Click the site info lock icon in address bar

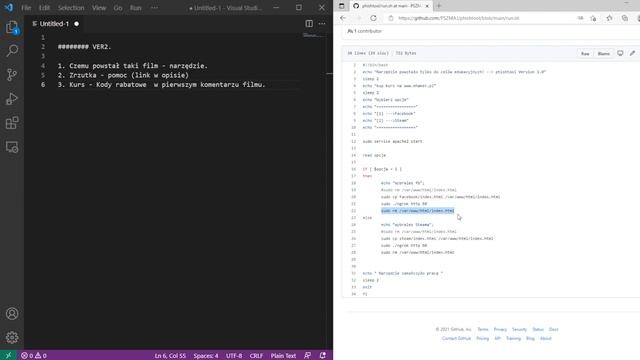click(391, 18)
